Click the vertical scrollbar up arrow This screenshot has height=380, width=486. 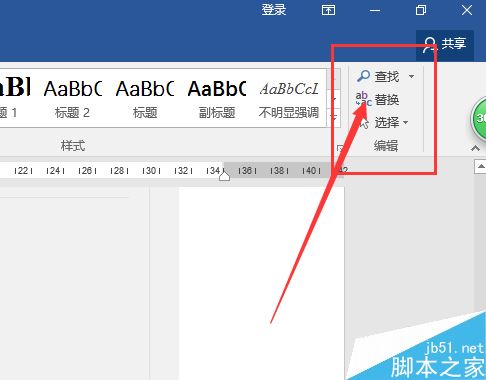[x=480, y=167]
